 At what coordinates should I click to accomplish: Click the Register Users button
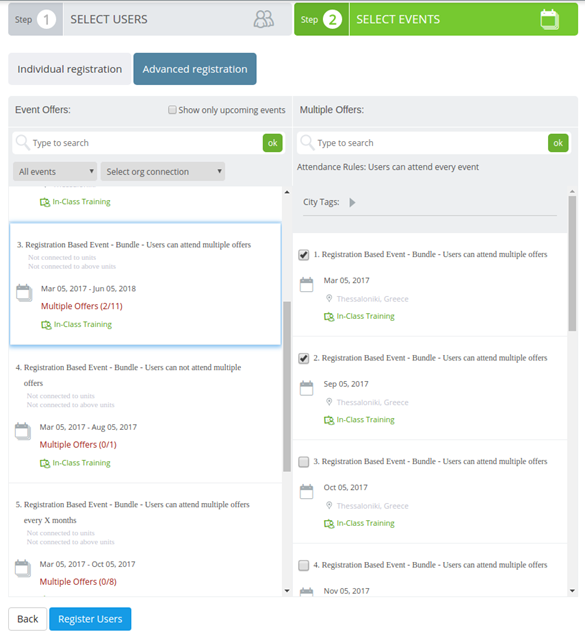[90, 618]
